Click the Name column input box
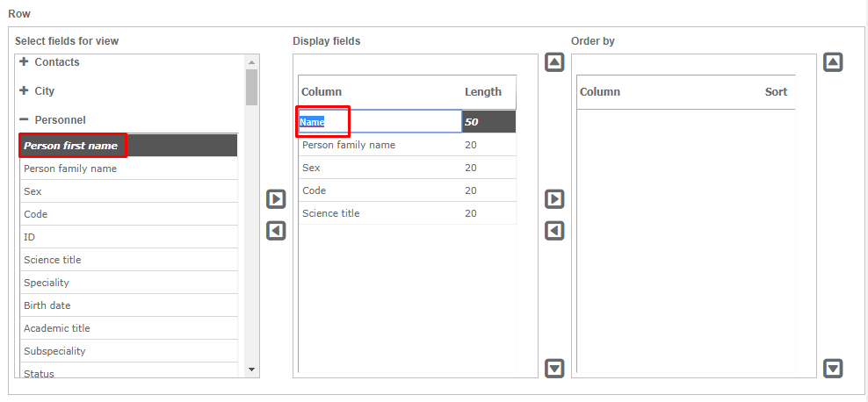The image size is (868, 402). [x=380, y=122]
